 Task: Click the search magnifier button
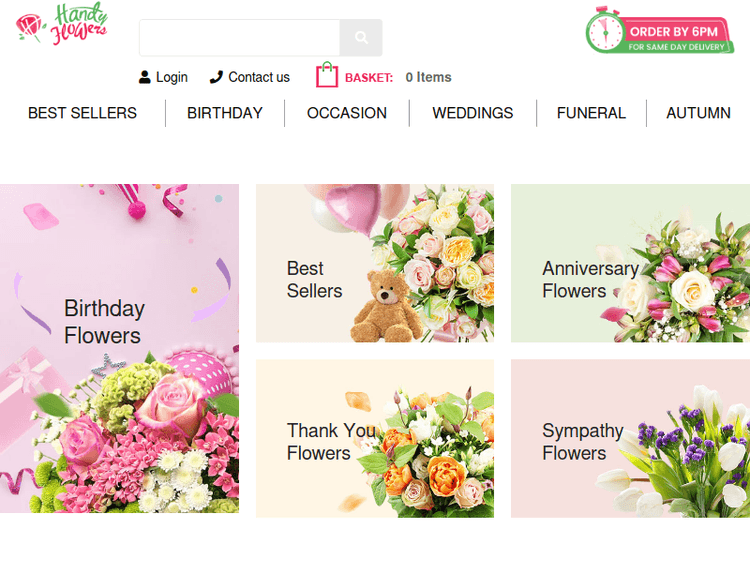361,38
